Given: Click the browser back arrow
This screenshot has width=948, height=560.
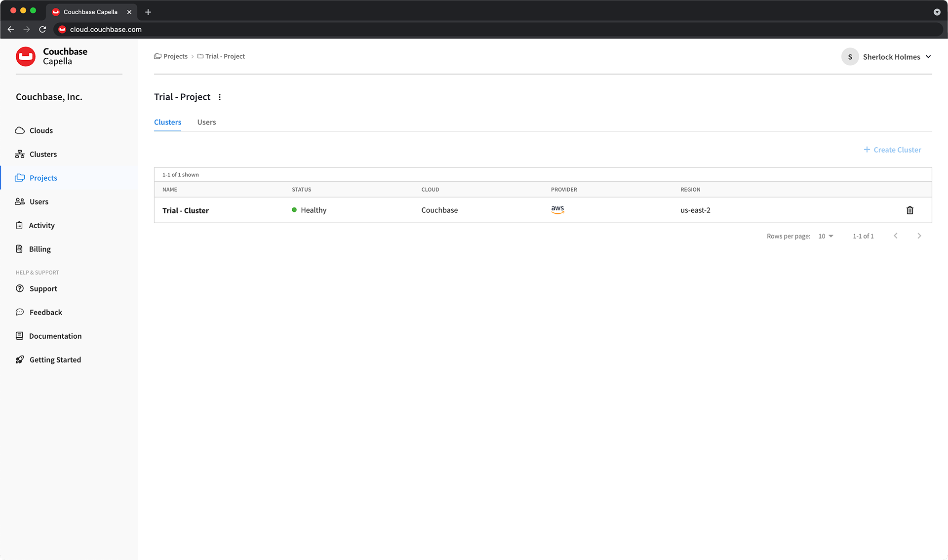Looking at the screenshot, I should coord(11,30).
